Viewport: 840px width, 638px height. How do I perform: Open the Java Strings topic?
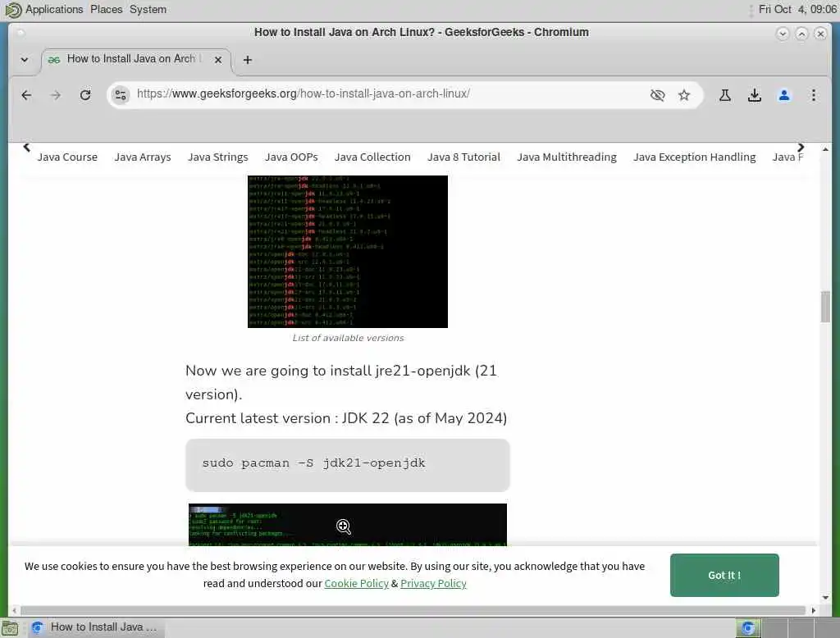[218, 157]
